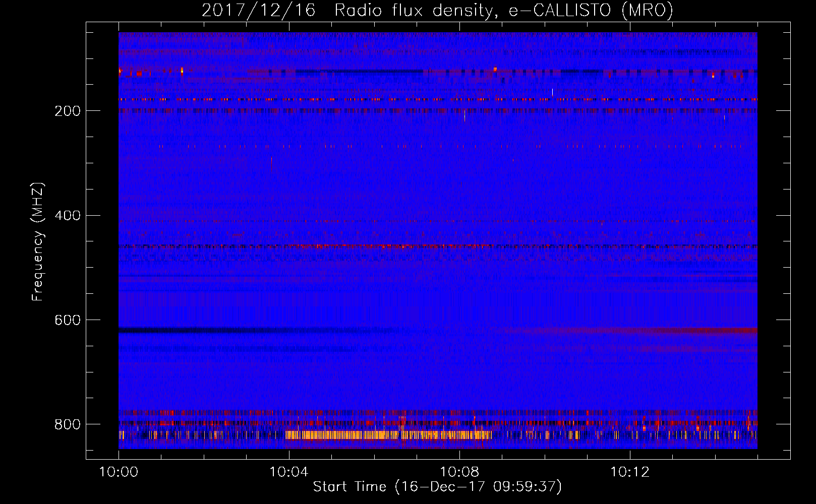
Task: Click the 10:00 time axis label
Action: click(119, 472)
